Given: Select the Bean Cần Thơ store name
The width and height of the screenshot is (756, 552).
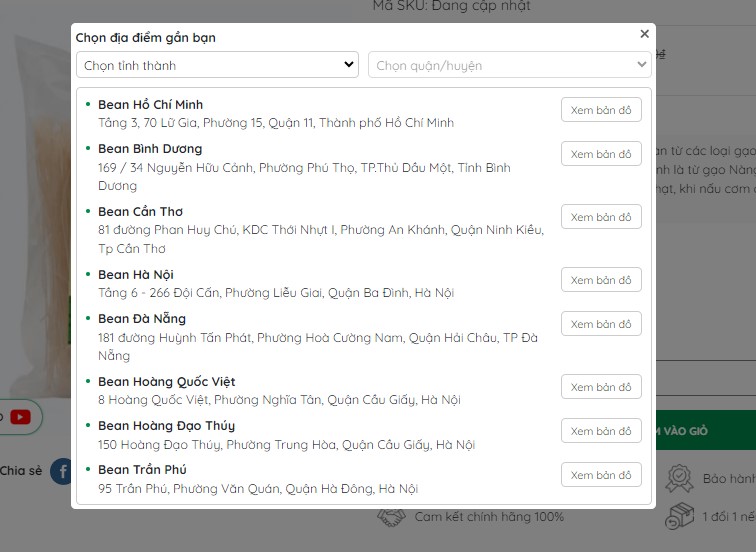Looking at the screenshot, I should tap(140, 212).
